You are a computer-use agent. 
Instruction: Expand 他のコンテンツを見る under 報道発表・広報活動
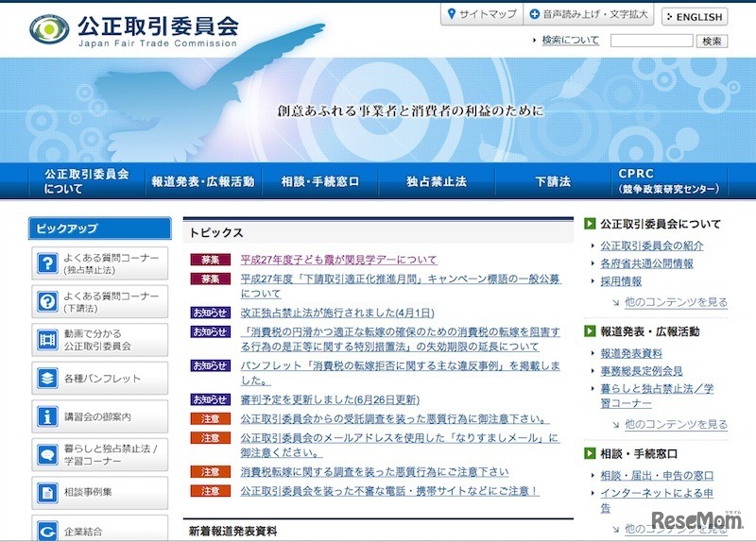(676, 425)
